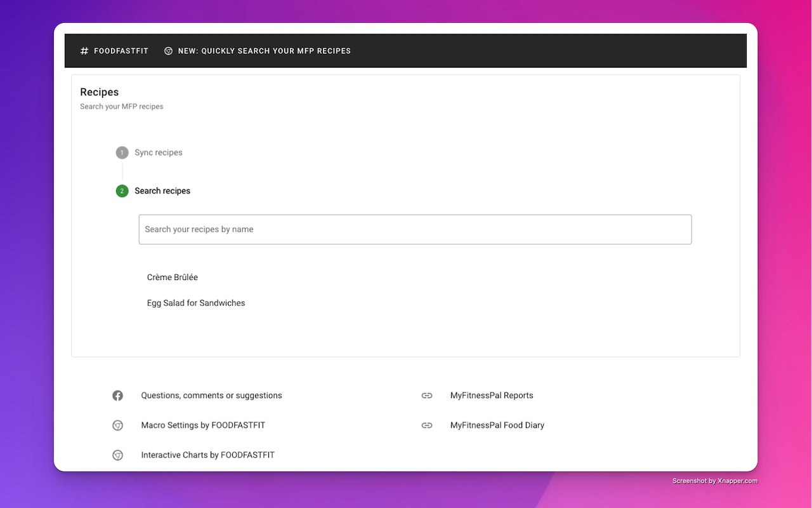This screenshot has width=812, height=508.
Task: Click the link icon beside MyFitnessPal Food Diary
Action: click(x=427, y=425)
